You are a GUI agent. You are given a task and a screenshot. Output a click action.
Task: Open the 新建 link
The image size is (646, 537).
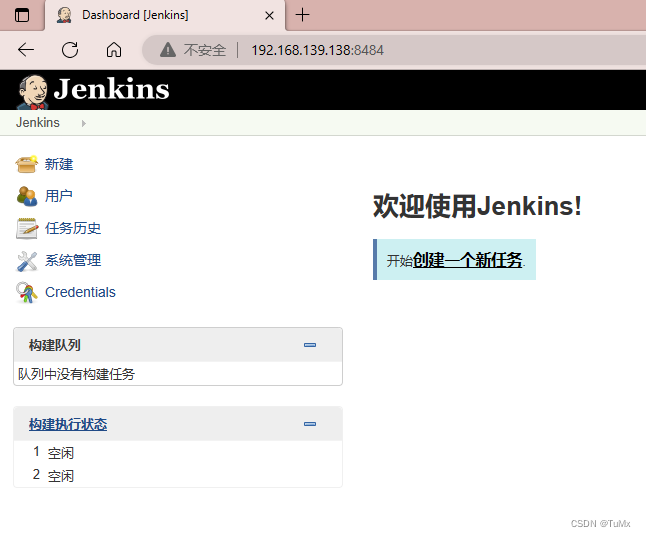(x=59, y=164)
